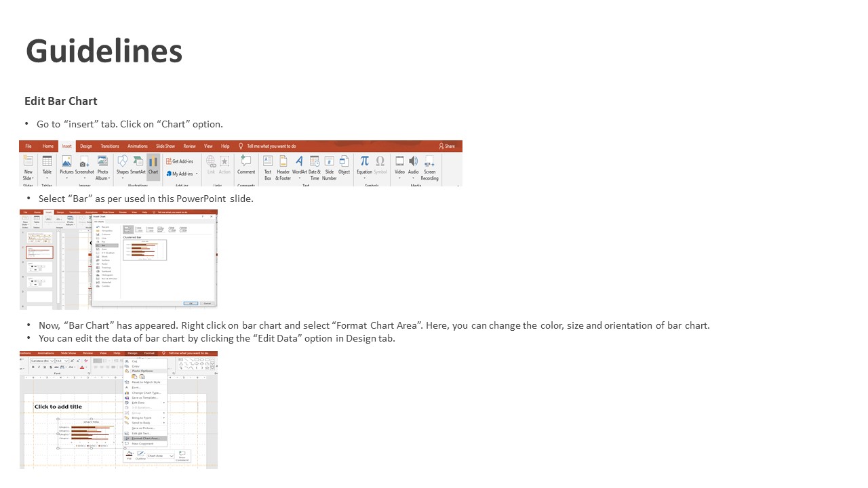Open the font name dropdown box

pos(43,361)
